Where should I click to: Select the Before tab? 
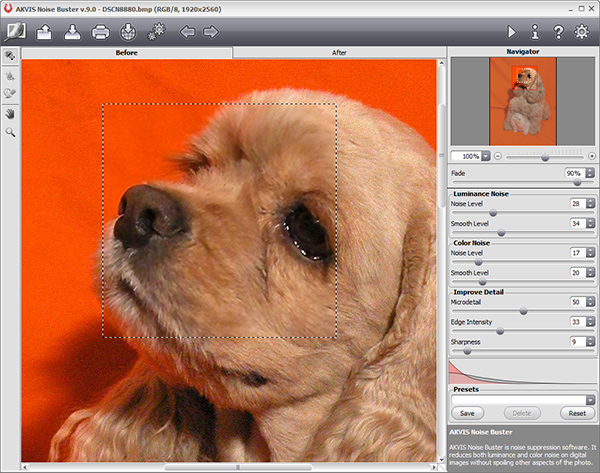tap(127, 51)
